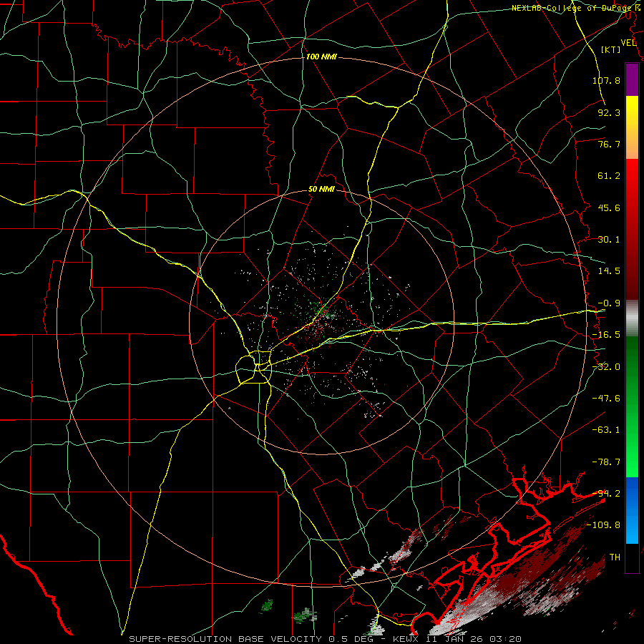Click the SUPER-RESOLUTION BASE VELOCITY caption text
Screen dimensions: 644x644
tap(227, 639)
